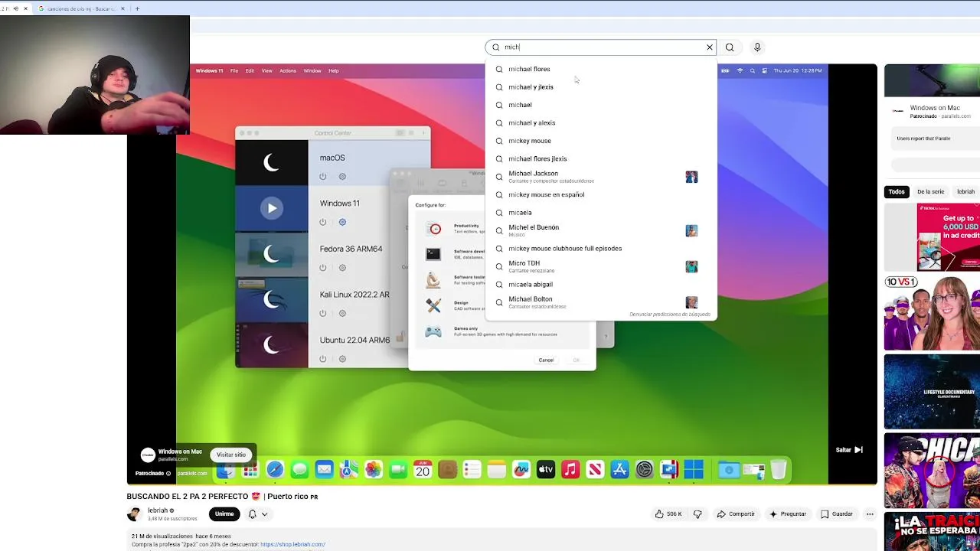The image size is (980, 551).
Task: Click Micro TDH suggestion thumbnail
Action: point(691,266)
